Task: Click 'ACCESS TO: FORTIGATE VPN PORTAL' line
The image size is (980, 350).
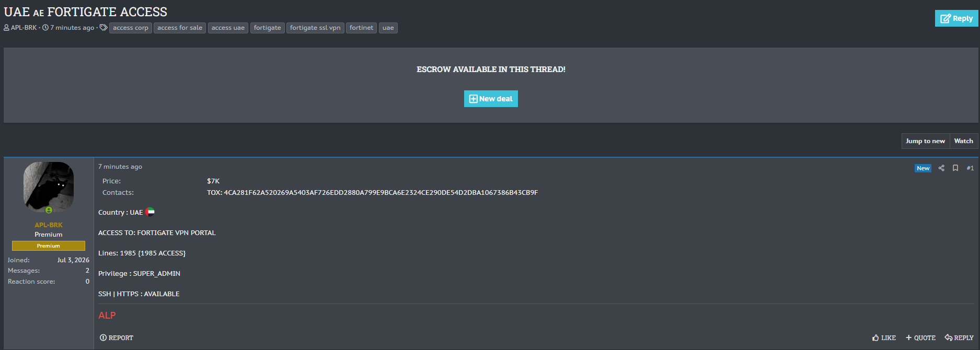Action: click(157, 233)
